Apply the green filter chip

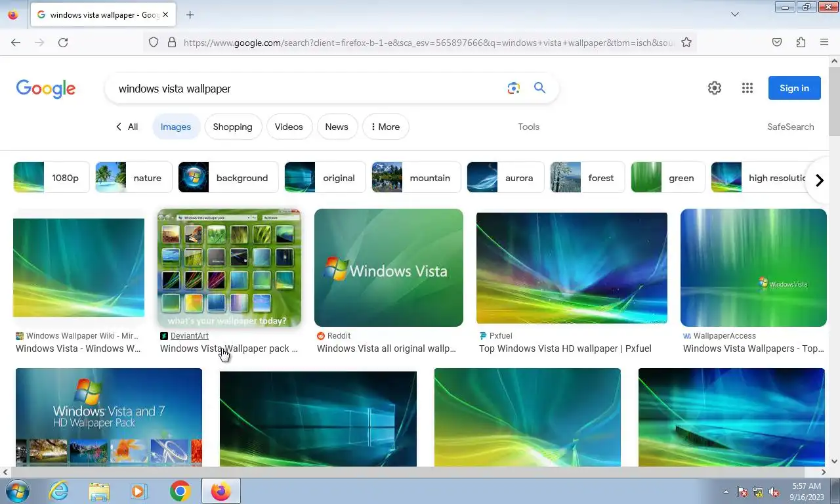click(x=668, y=178)
